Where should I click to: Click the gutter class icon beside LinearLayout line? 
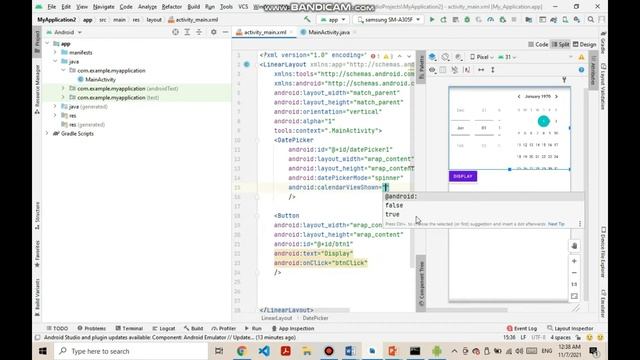tap(247, 64)
